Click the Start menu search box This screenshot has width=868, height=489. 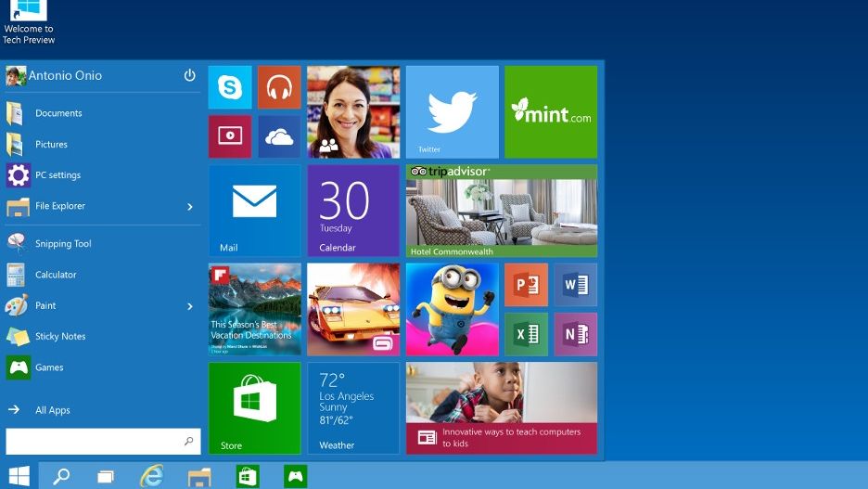tap(103, 442)
